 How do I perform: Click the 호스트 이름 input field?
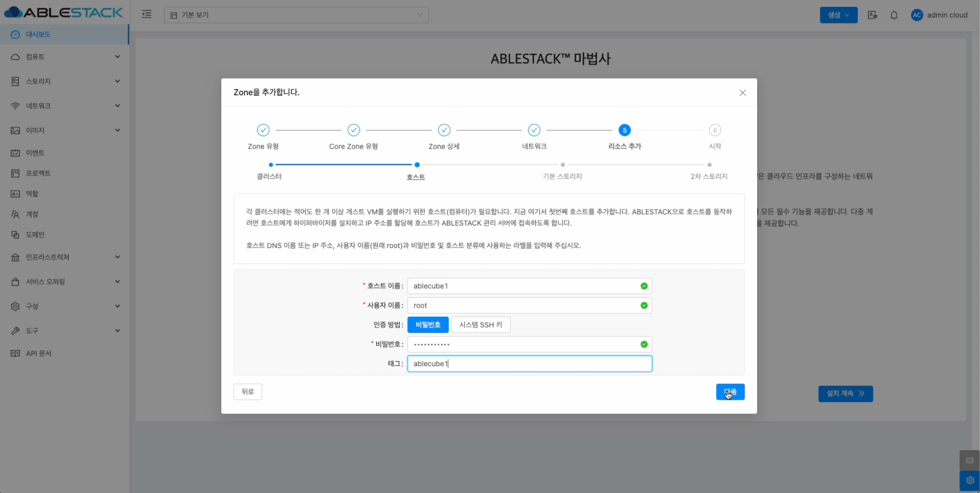click(523, 286)
